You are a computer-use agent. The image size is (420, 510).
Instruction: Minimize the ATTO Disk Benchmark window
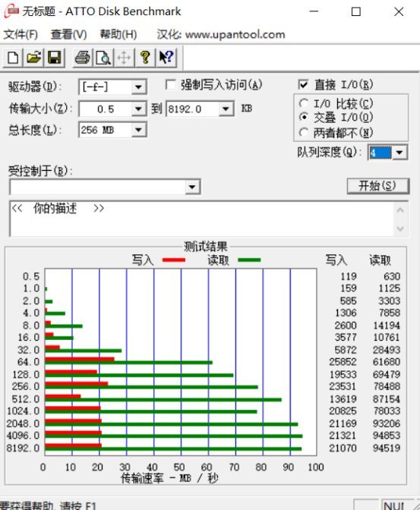pos(314,11)
